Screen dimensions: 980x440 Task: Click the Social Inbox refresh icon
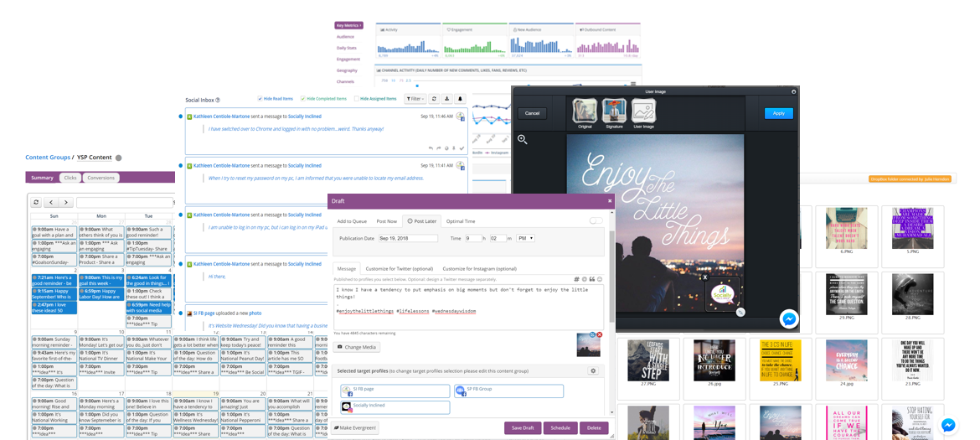(x=434, y=99)
